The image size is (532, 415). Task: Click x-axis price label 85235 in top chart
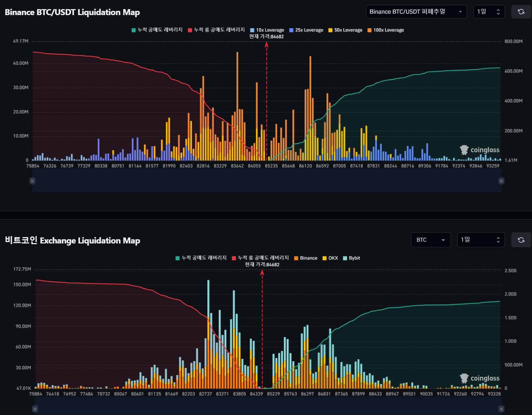pyautogui.click(x=271, y=166)
